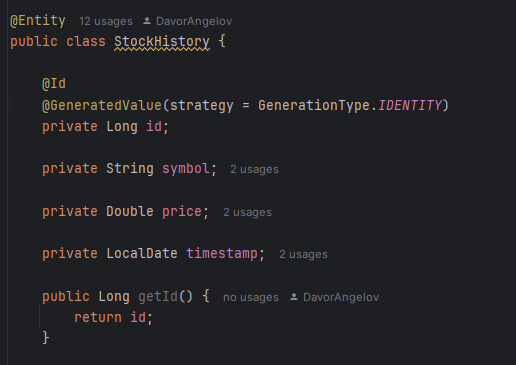Open DavorAngelov author hint beside getId

coord(341,297)
